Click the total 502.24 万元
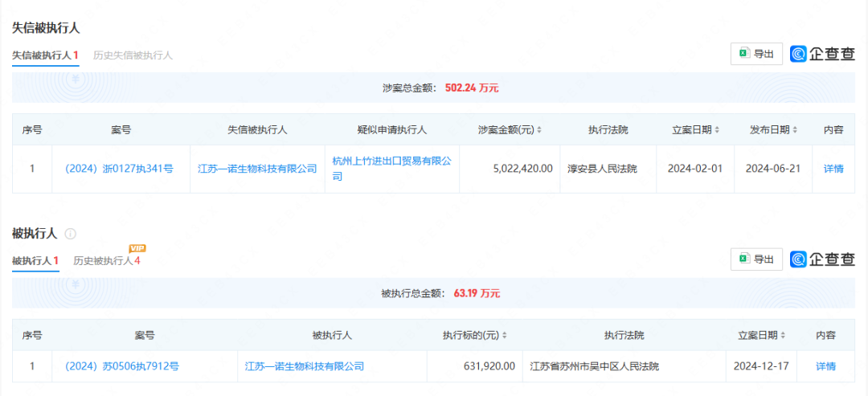Screen dimensions: 868x396 (472, 88)
